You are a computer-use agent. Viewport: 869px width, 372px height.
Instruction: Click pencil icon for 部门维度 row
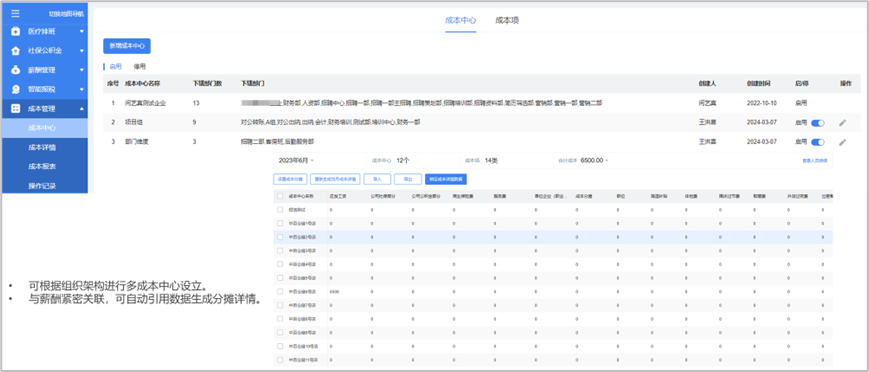842,142
